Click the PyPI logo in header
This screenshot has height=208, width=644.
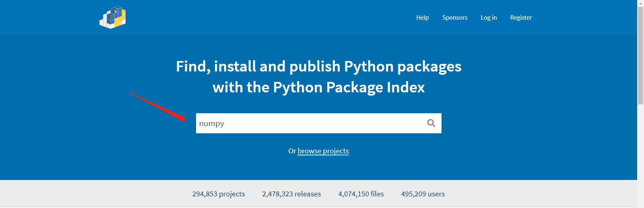point(113,17)
